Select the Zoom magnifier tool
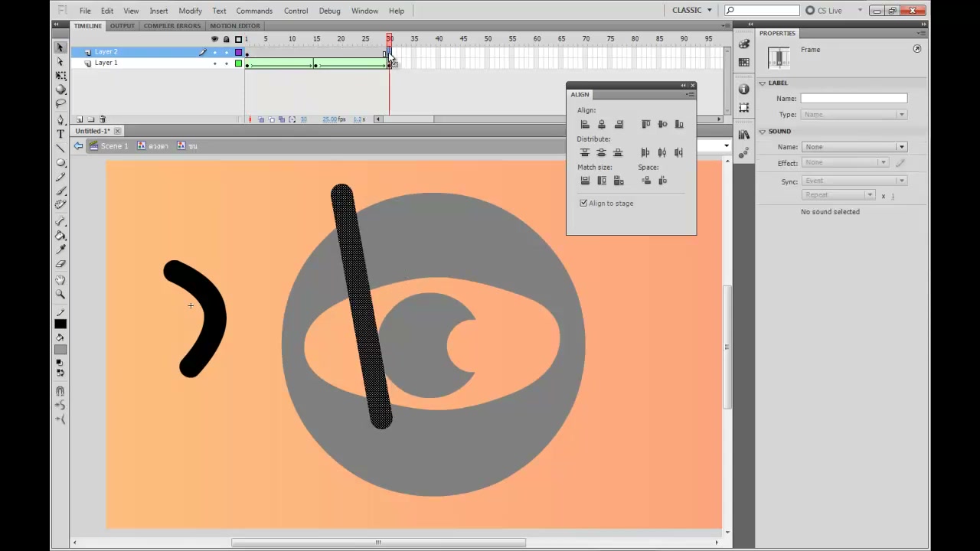This screenshot has height=551, width=980. pos(60,295)
